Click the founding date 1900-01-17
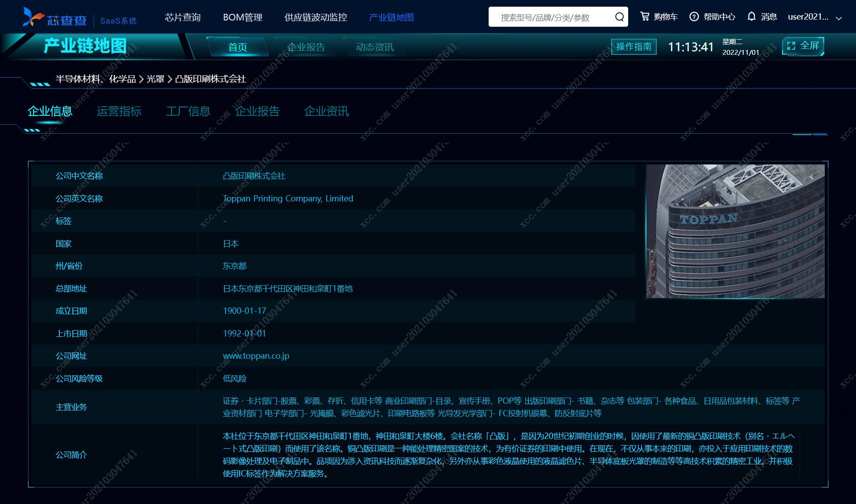This screenshot has width=856, height=504. coord(244,311)
